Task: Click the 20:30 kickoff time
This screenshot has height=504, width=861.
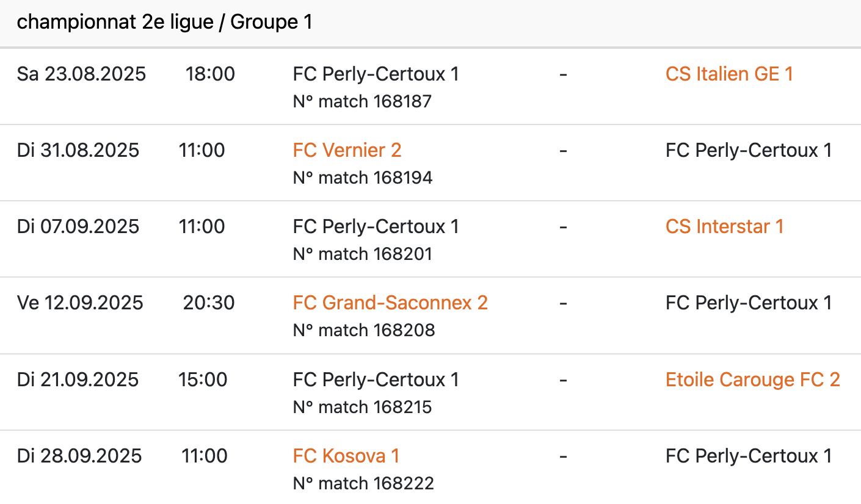Action: pyautogui.click(x=209, y=303)
